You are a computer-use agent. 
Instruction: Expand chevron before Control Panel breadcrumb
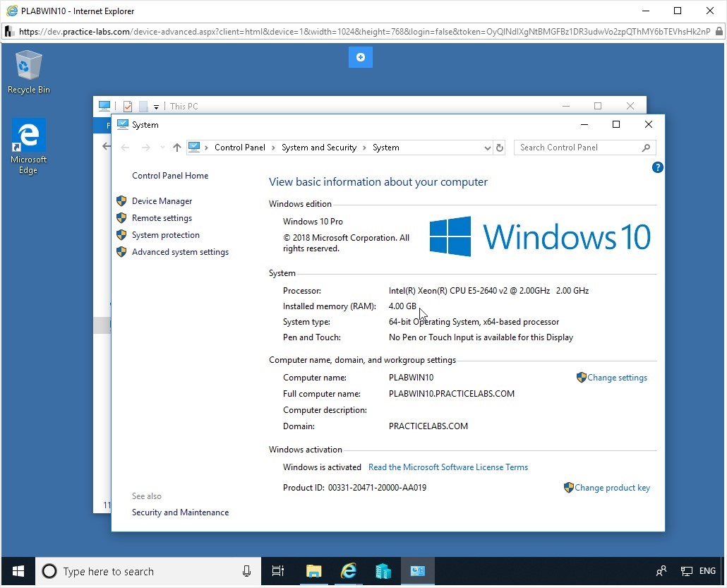click(x=206, y=148)
